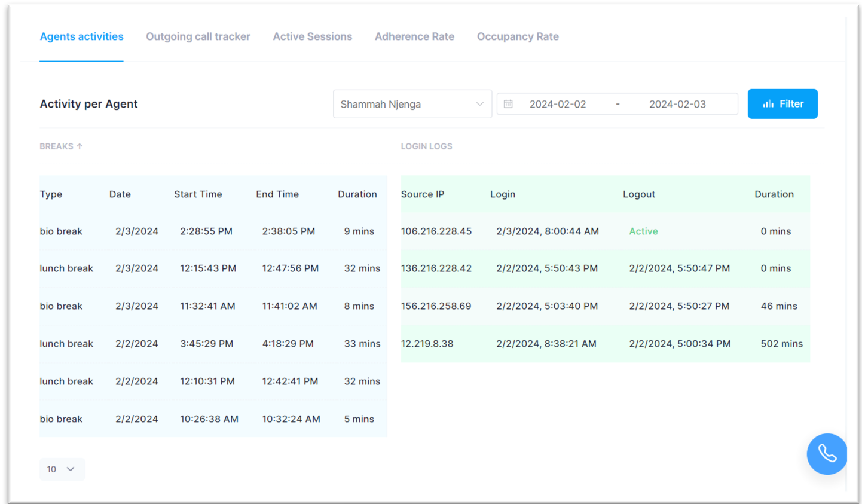Click the Source IP column header
This screenshot has height=504, width=862.
coord(423,194)
